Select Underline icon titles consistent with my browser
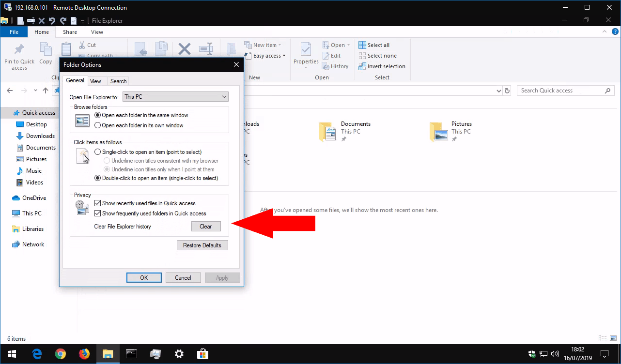Image resolution: width=621 pixels, height=364 pixels. (x=107, y=161)
